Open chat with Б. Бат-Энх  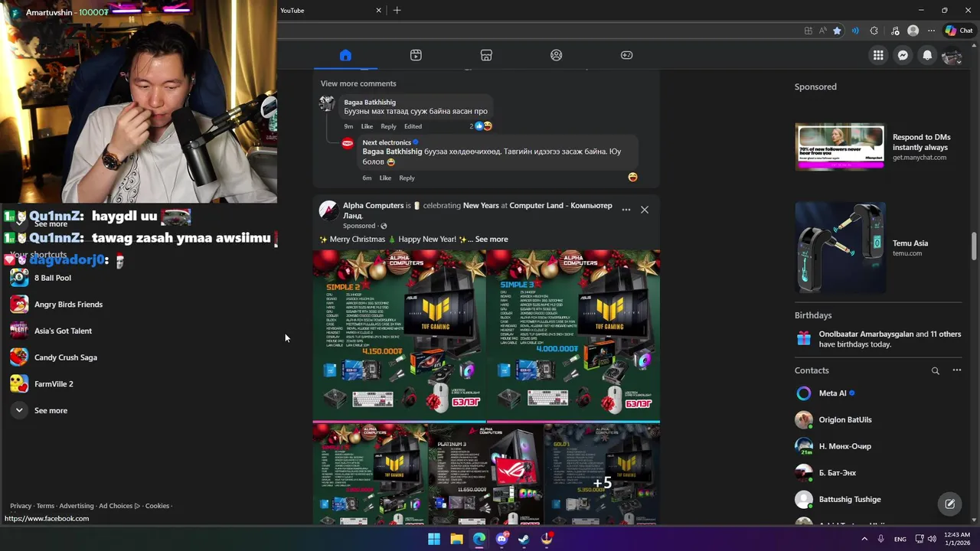pyautogui.click(x=878, y=473)
